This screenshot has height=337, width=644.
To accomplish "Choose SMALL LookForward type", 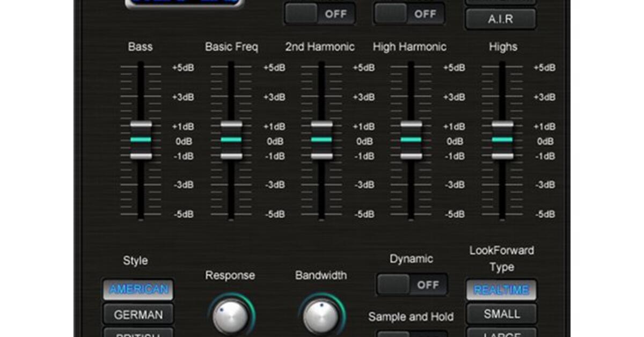I will 501,314.
